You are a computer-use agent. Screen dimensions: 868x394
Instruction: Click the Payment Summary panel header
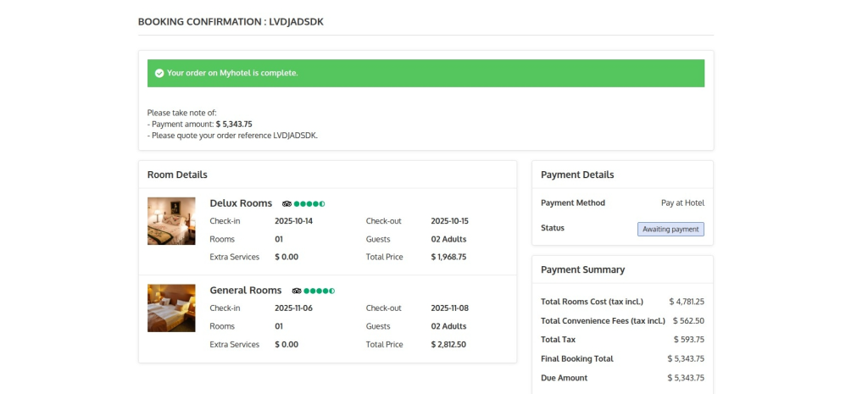click(x=582, y=269)
